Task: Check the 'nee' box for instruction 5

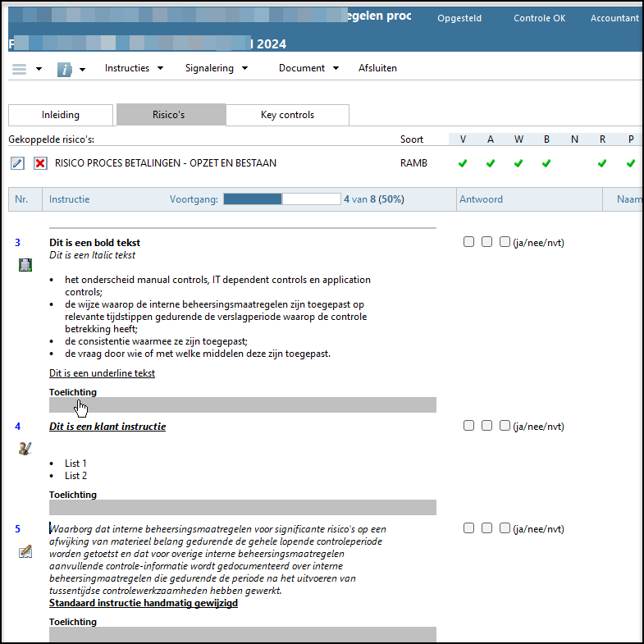Action: pyautogui.click(x=486, y=528)
